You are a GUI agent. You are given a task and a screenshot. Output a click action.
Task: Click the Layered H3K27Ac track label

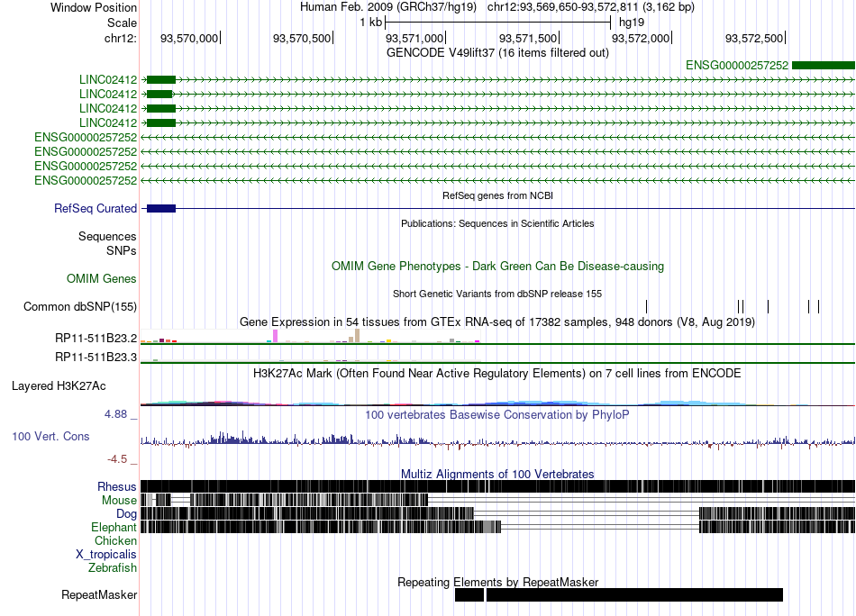click(59, 385)
